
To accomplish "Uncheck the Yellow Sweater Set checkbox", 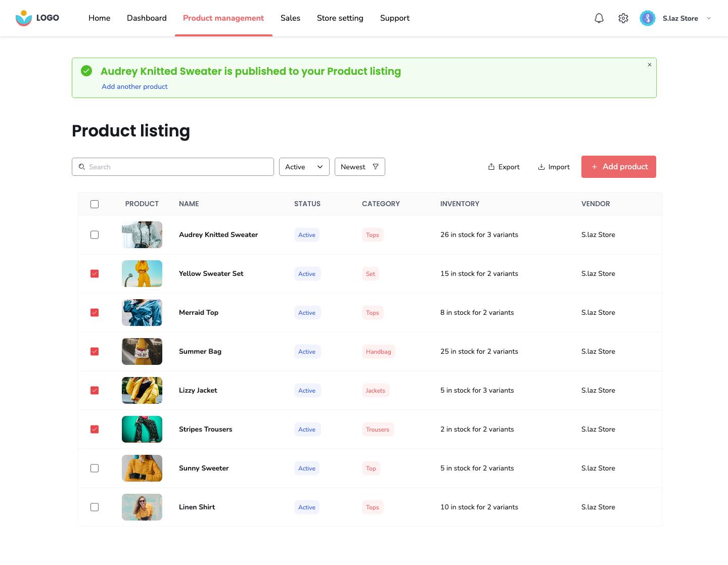I will [95, 274].
